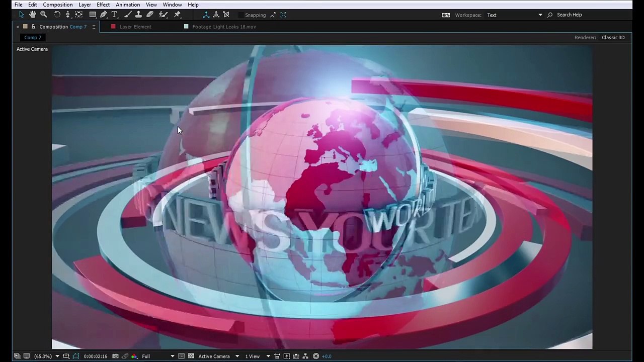Open Show Channel and color management

[x=134, y=356]
